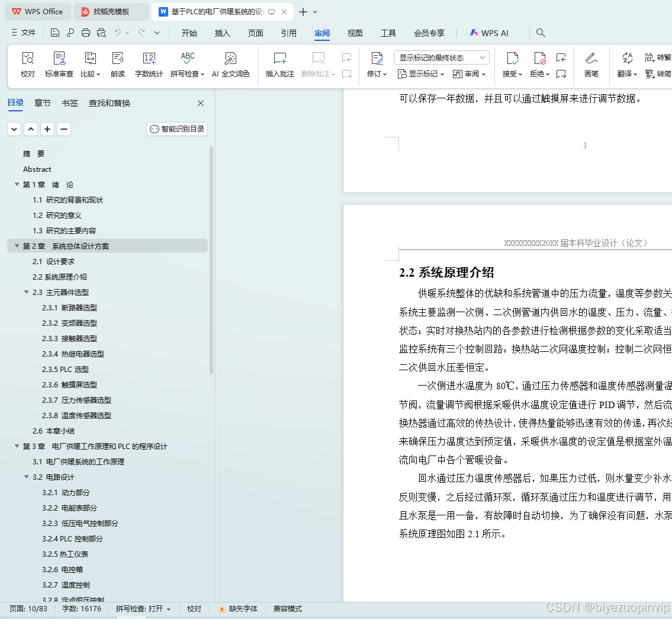Open the 文件 menu
Viewport: 672px width, 619px height.
[24, 33]
